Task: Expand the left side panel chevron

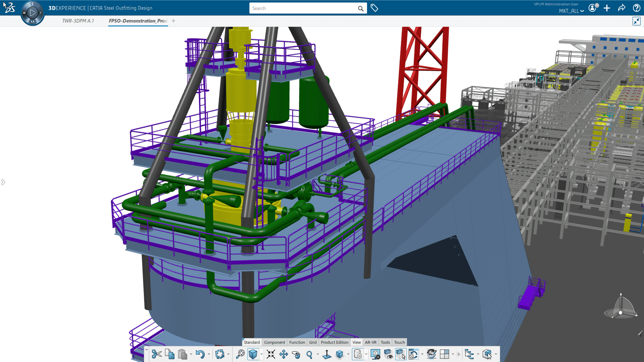Action: [3, 182]
